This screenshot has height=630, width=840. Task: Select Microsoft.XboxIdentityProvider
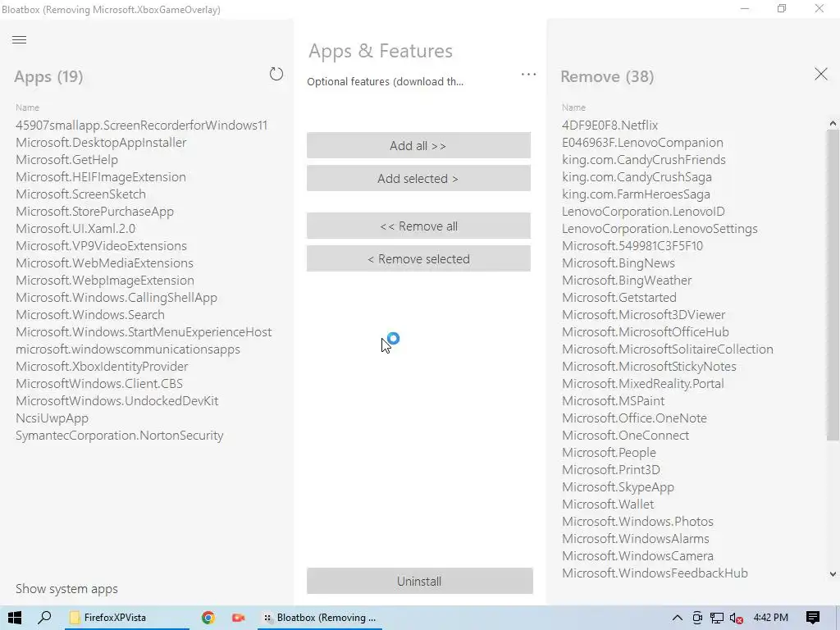(102, 367)
